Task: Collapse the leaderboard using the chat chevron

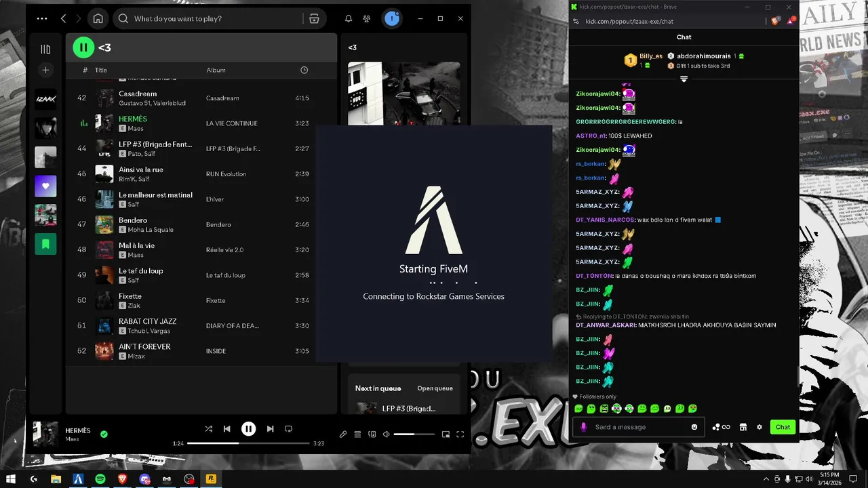Action: point(684,79)
